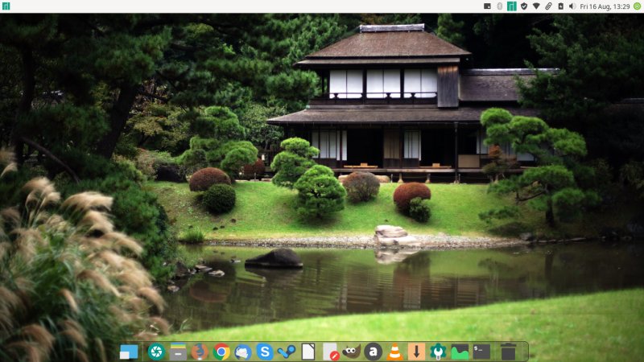
Task: Open the blank document icon in dock
Action: [x=308, y=352]
